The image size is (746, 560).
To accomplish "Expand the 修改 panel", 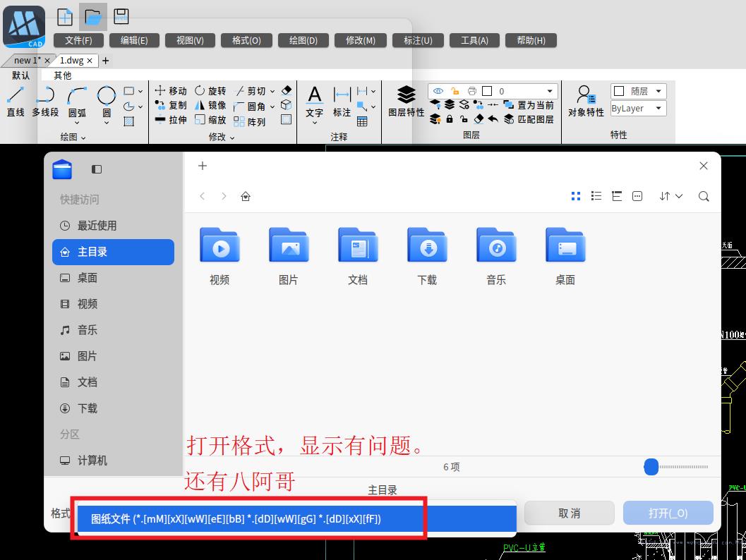I will (222, 137).
